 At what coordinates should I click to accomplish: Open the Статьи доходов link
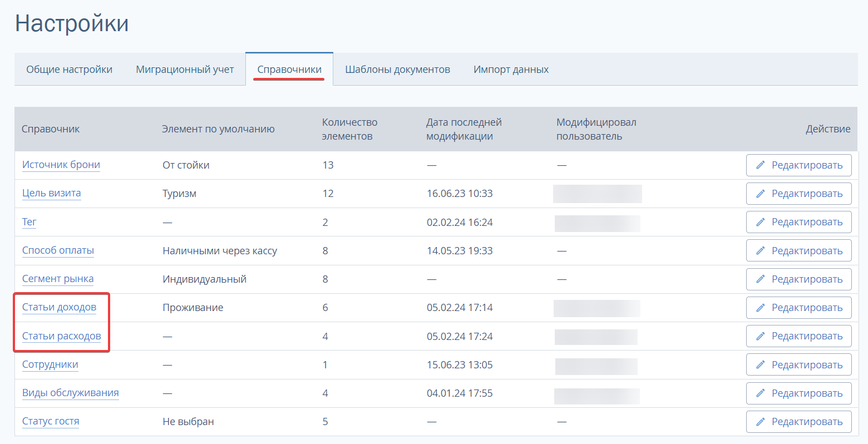[x=59, y=307]
